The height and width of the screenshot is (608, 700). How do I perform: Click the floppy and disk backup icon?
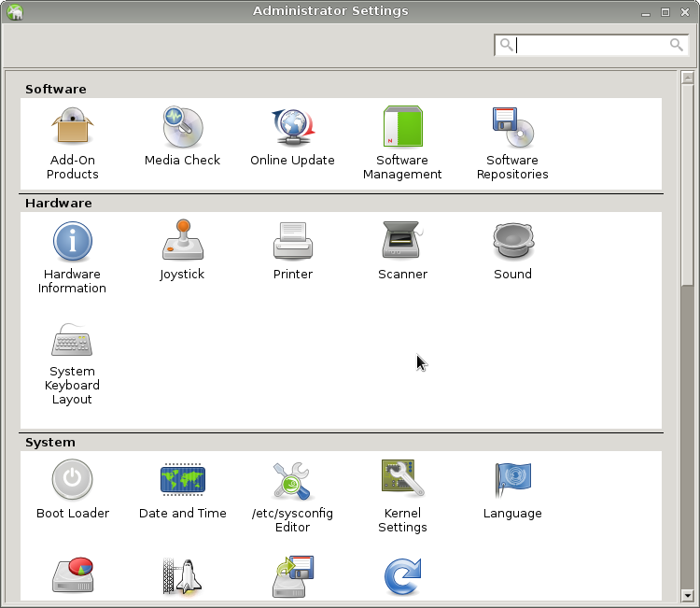pyautogui.click(x=293, y=576)
